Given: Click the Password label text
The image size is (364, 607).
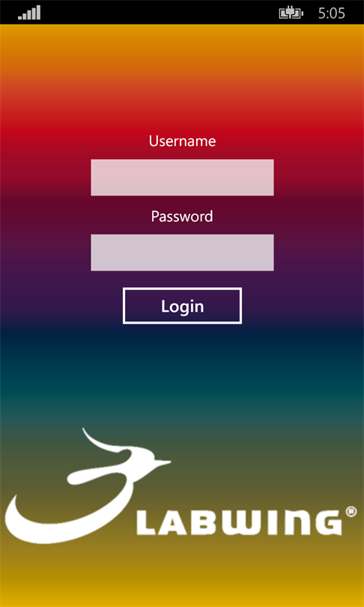Looking at the screenshot, I should coord(182,216).
